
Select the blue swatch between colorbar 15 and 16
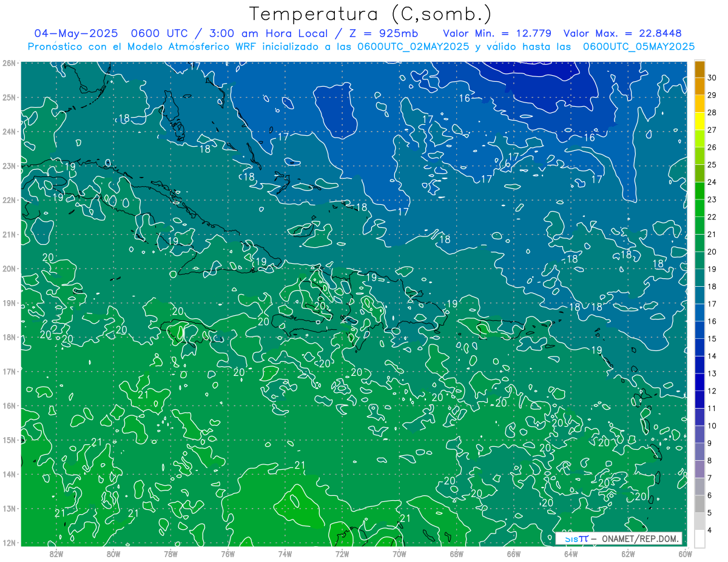(x=699, y=330)
